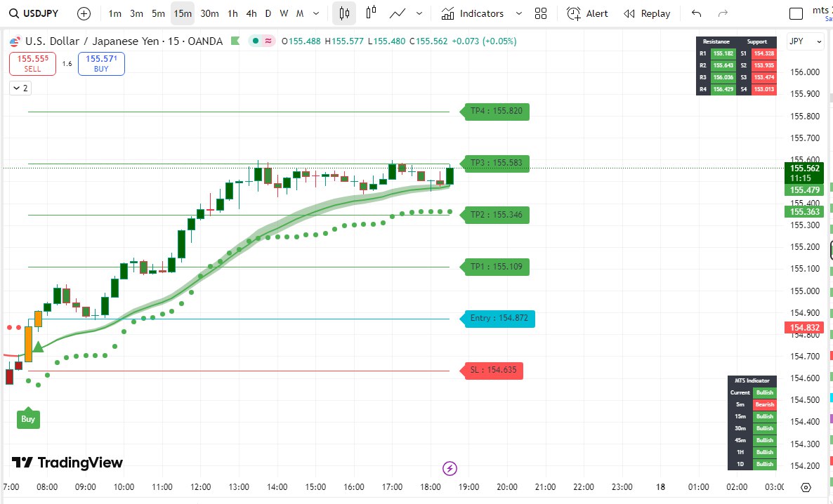The height and width of the screenshot is (504, 833).
Task: Click the red 154.832 price label
Action: click(804, 328)
